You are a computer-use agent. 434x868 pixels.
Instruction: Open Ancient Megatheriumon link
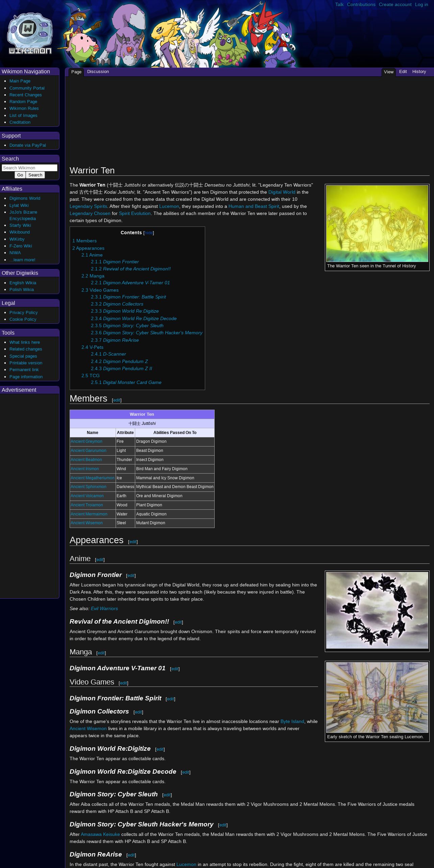pyautogui.click(x=93, y=478)
